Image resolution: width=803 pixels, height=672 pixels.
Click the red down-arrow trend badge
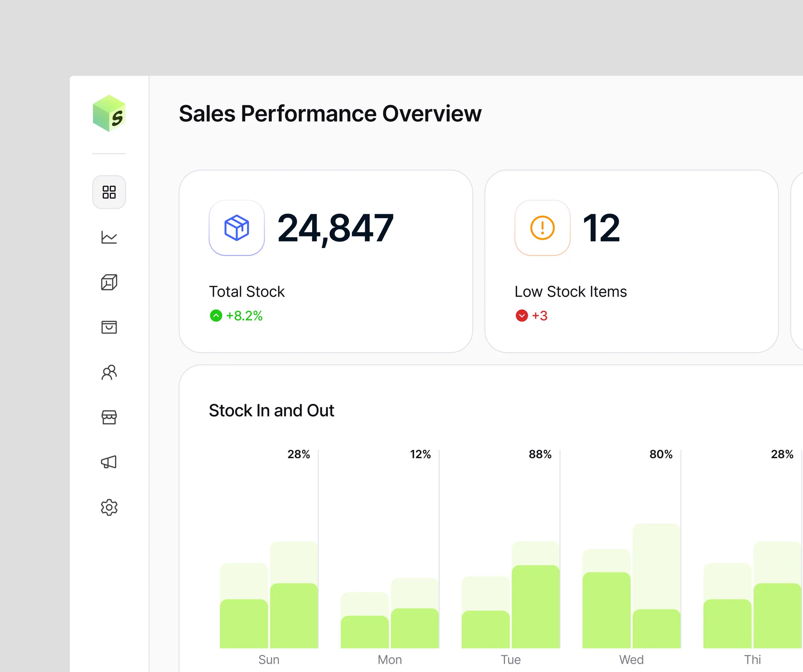[x=521, y=316]
